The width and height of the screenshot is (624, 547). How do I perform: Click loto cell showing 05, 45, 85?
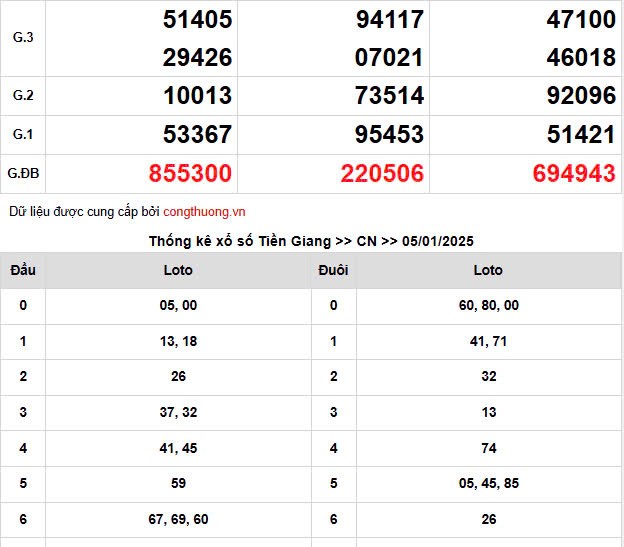click(489, 484)
